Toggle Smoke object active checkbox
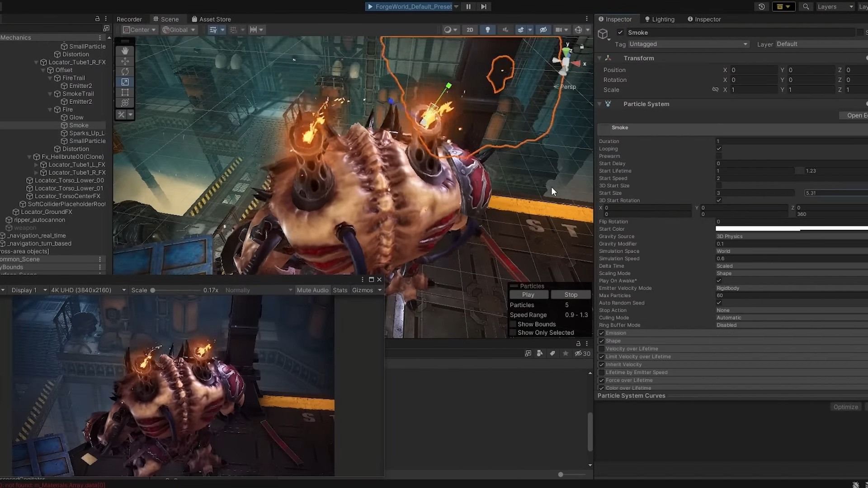The width and height of the screenshot is (868, 488). (x=620, y=33)
